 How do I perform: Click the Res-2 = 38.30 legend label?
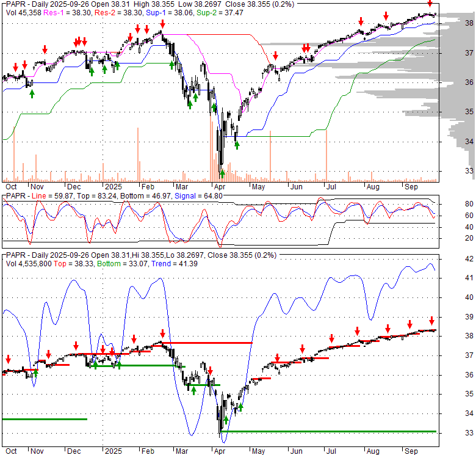[x=118, y=12]
